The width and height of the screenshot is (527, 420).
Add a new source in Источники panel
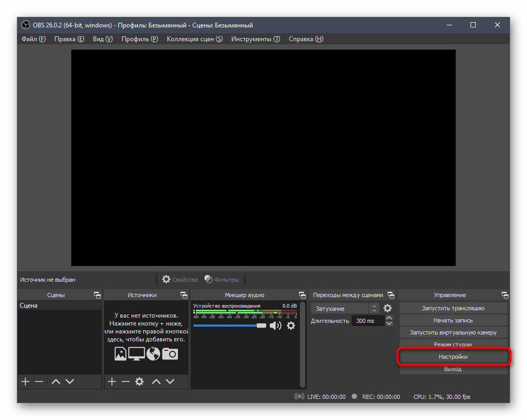pos(111,381)
